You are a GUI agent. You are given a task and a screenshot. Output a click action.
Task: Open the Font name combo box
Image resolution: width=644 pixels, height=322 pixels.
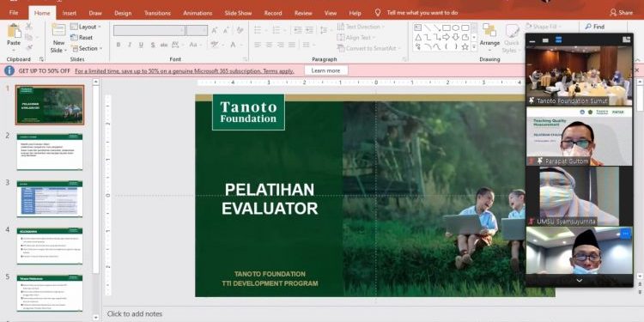pyautogui.click(x=149, y=30)
